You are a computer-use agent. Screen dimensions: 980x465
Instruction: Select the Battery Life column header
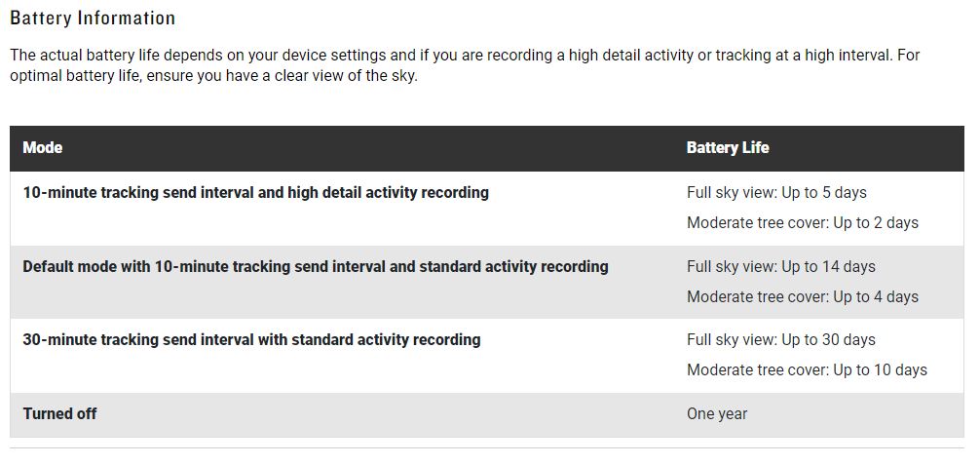point(728,148)
